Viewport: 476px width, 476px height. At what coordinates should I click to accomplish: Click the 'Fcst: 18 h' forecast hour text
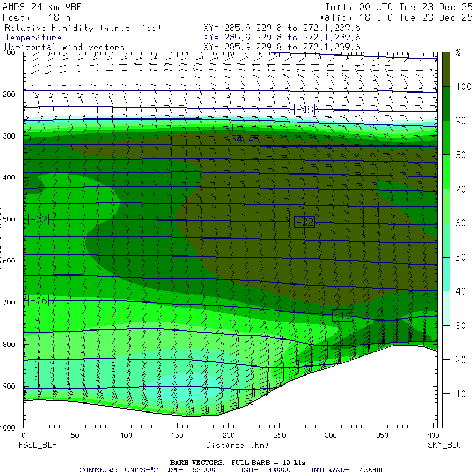36,17
